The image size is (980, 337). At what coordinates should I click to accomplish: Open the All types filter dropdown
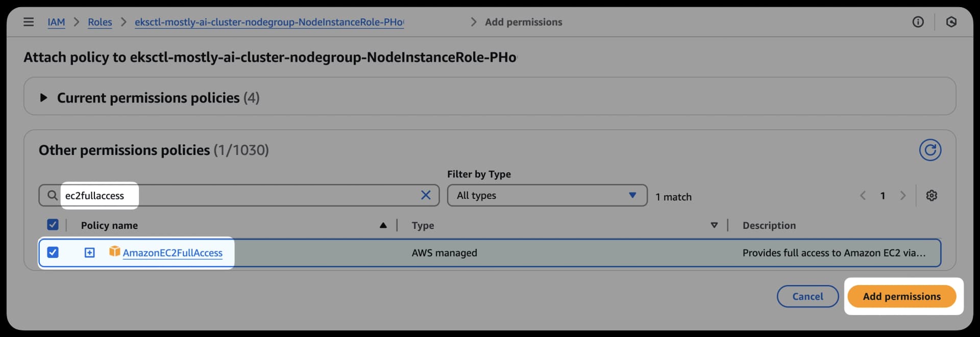pyautogui.click(x=547, y=195)
